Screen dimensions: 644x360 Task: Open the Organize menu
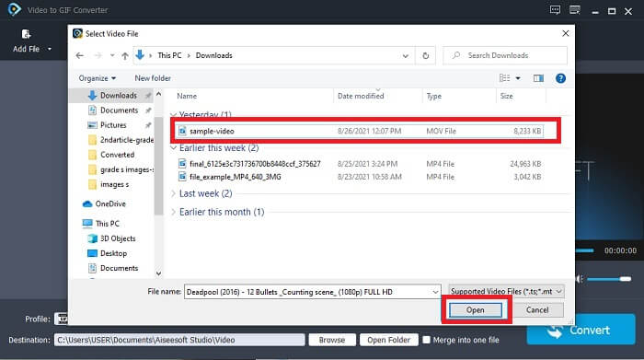[98, 78]
